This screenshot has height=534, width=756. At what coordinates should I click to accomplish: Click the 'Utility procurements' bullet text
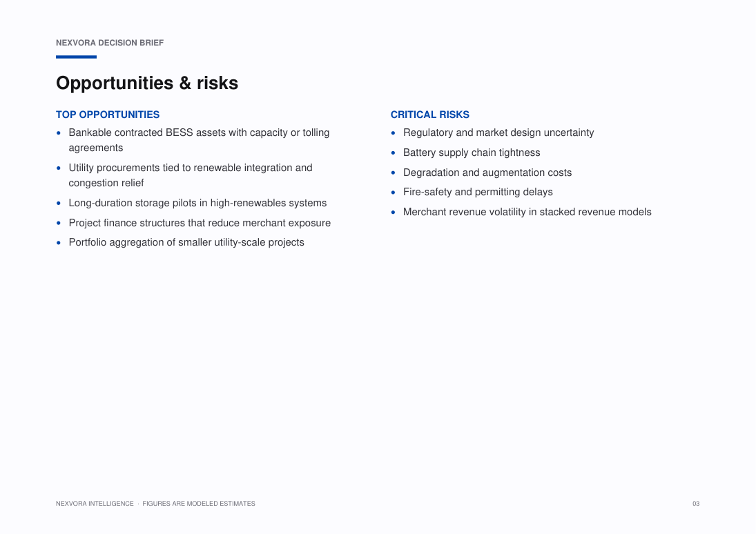coord(191,175)
